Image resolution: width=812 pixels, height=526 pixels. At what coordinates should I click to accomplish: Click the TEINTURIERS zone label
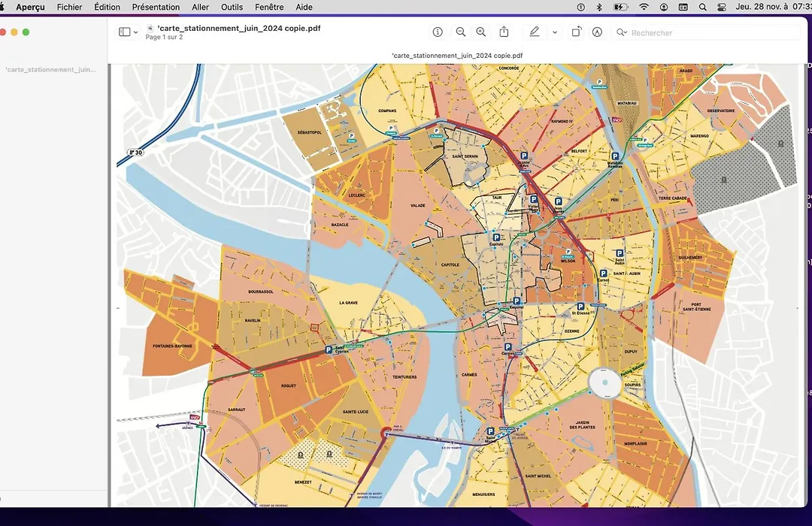404,377
